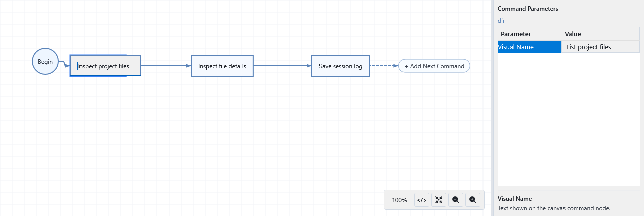Click the Visual Name description heading

(515, 199)
